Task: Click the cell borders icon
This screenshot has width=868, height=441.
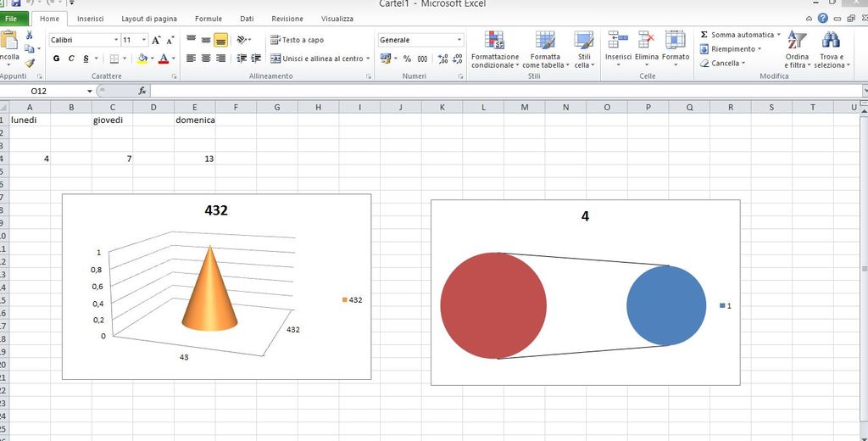Action: click(114, 59)
